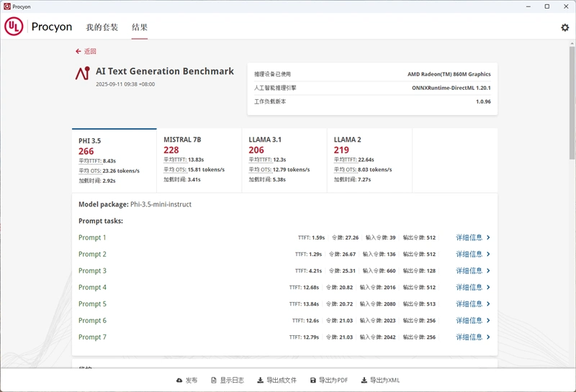576x392 pixels.
Task: Expand Prompt 6 details chevron
Action: 488,320
